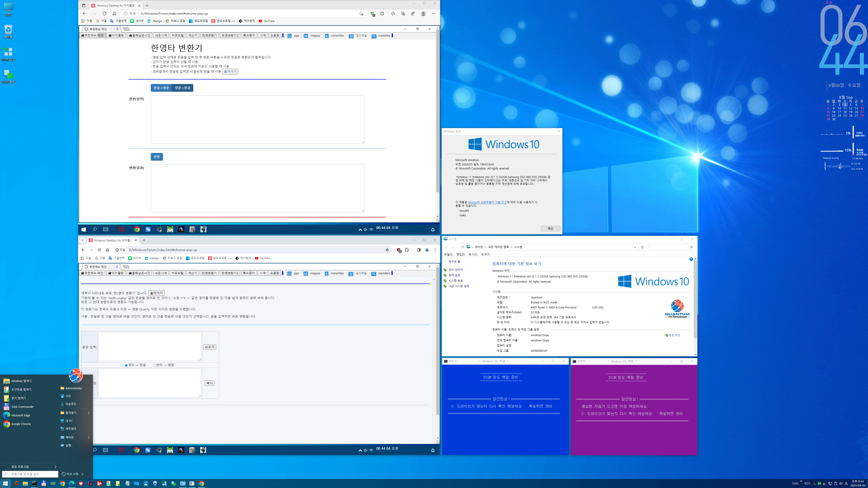Click the 변환 button in Edge page
Screen dimensions: 868x488
click(157, 157)
